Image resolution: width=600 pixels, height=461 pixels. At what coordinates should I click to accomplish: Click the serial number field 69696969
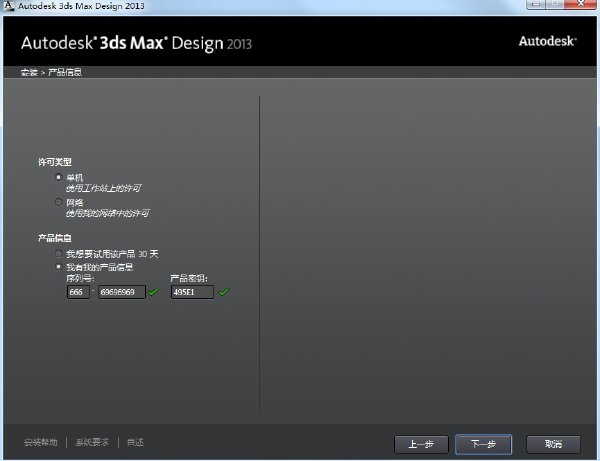(122, 292)
